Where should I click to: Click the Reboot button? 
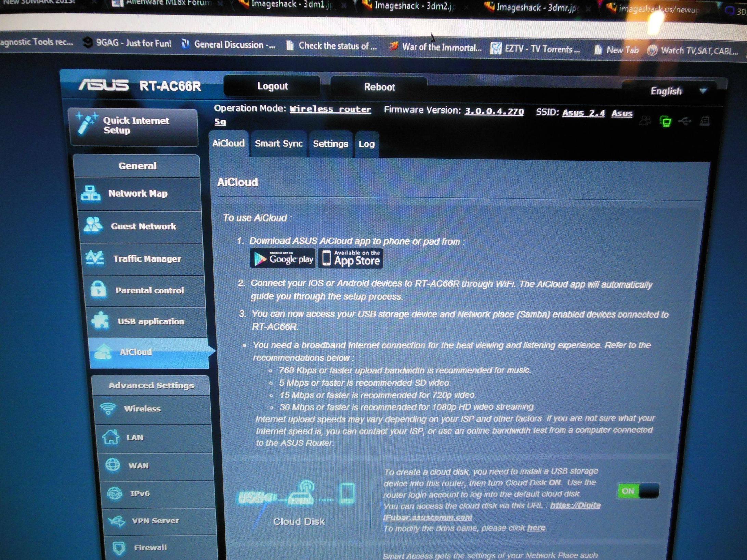pos(379,87)
